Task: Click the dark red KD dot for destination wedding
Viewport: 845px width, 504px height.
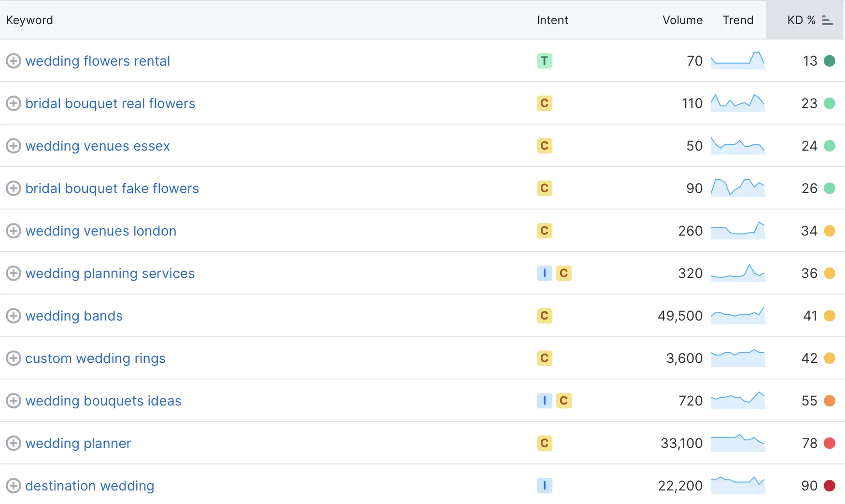Action: point(830,486)
